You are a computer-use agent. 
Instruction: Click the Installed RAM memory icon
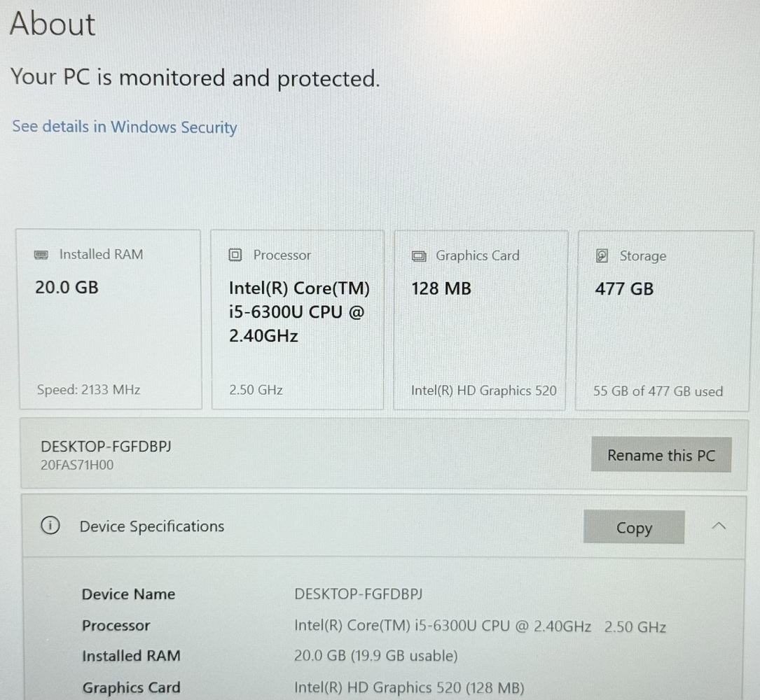coord(42,255)
